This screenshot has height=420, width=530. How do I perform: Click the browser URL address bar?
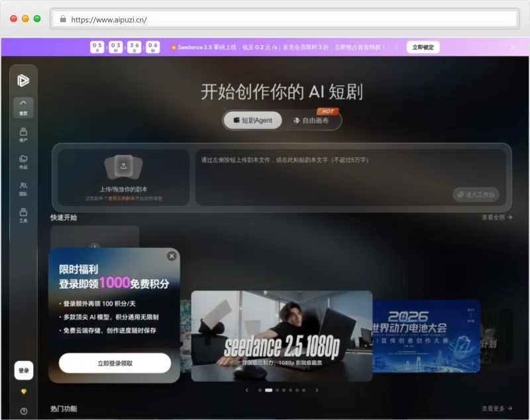click(285, 19)
